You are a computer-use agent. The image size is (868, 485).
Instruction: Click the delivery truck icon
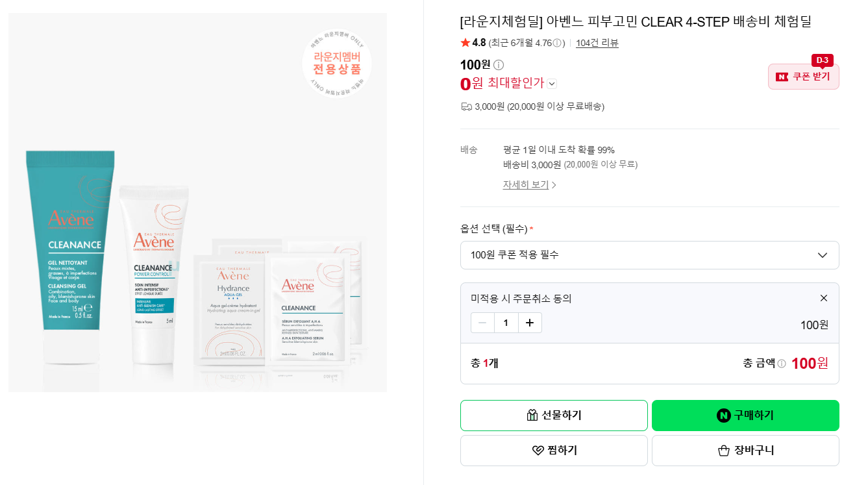tap(466, 106)
